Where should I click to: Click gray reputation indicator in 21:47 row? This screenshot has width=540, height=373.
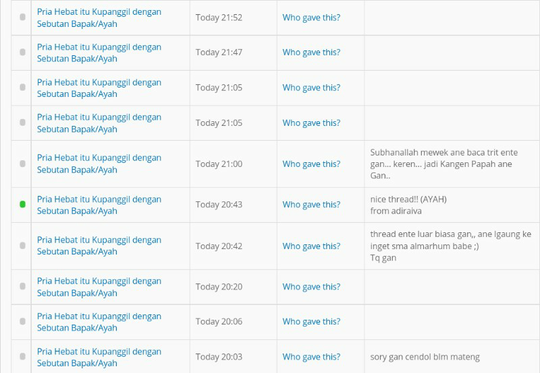coord(23,52)
